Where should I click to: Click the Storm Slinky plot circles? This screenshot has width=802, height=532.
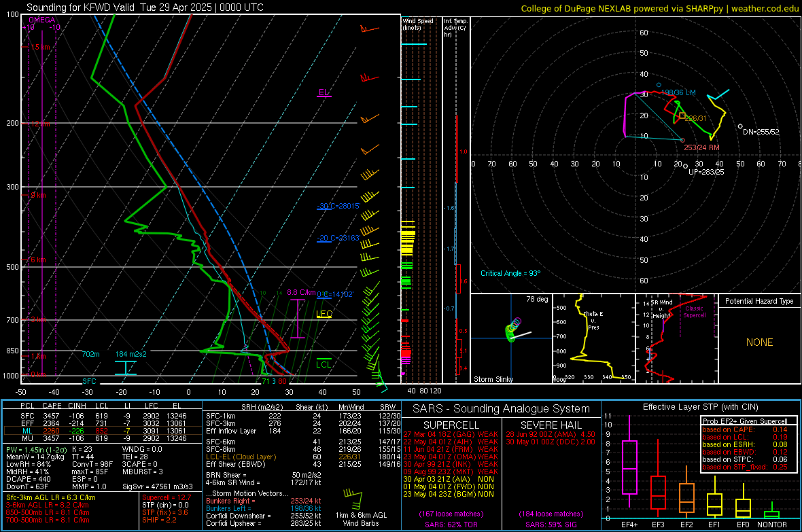coord(512,330)
